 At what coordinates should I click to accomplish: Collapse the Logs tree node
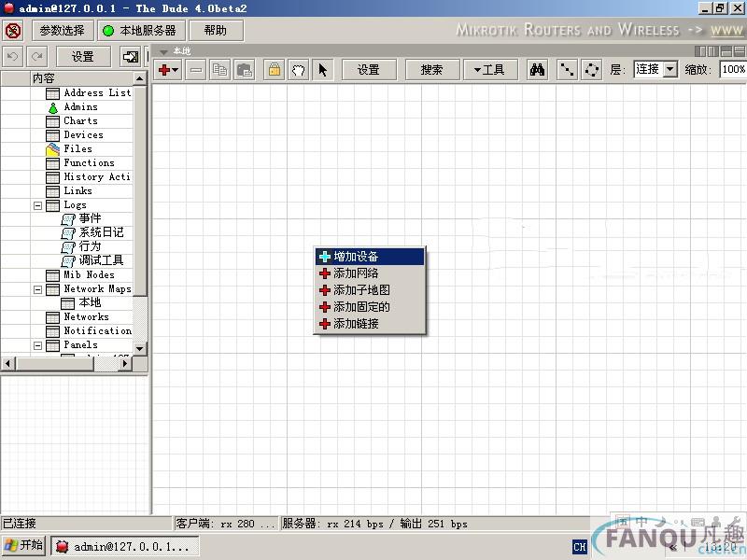coord(37,205)
